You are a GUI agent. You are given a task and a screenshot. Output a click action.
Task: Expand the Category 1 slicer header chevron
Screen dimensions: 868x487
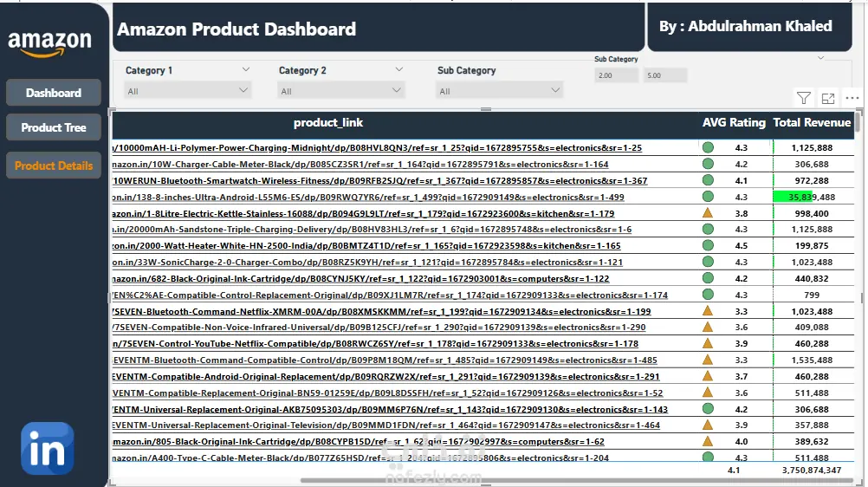(246, 69)
